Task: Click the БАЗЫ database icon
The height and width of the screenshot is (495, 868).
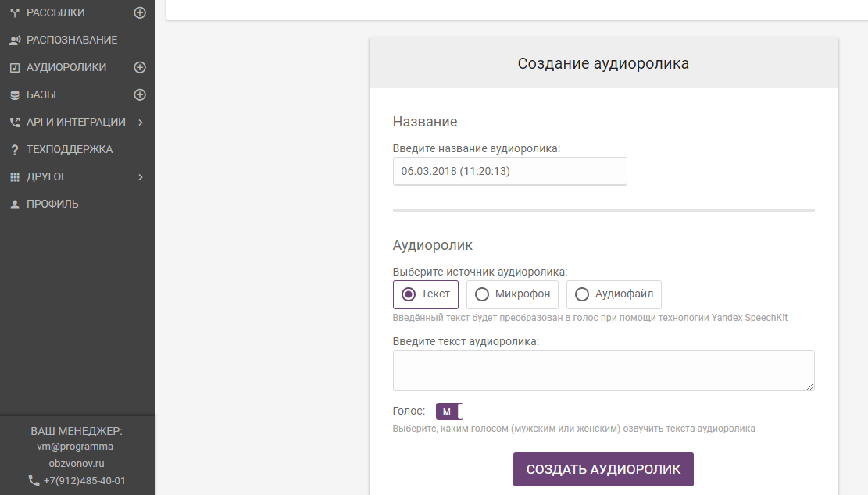Action: [14, 94]
